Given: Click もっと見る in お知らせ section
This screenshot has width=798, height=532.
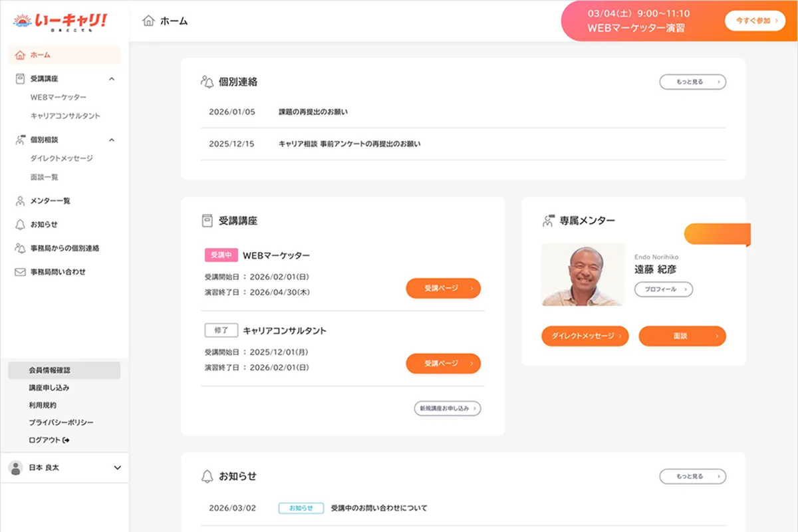Looking at the screenshot, I should point(693,476).
